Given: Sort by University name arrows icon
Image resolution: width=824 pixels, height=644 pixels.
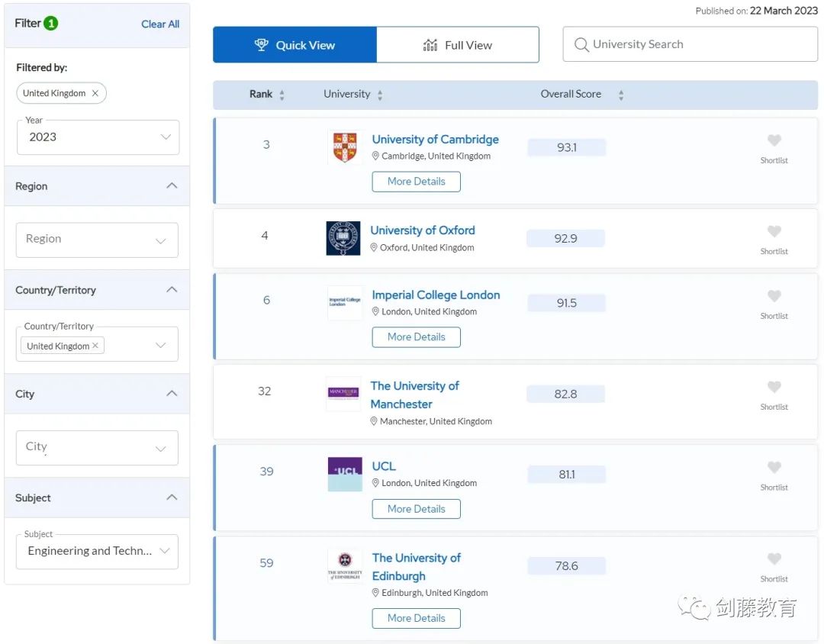Looking at the screenshot, I should (380, 95).
